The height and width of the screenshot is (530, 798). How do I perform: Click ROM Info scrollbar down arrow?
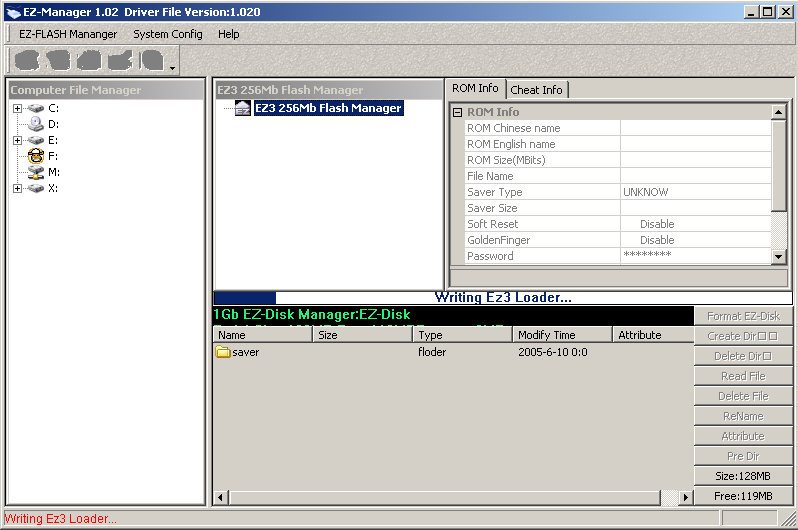(x=778, y=257)
